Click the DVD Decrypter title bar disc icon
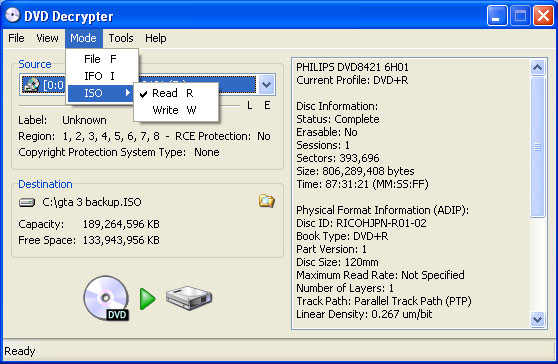The image size is (558, 364). [x=12, y=16]
